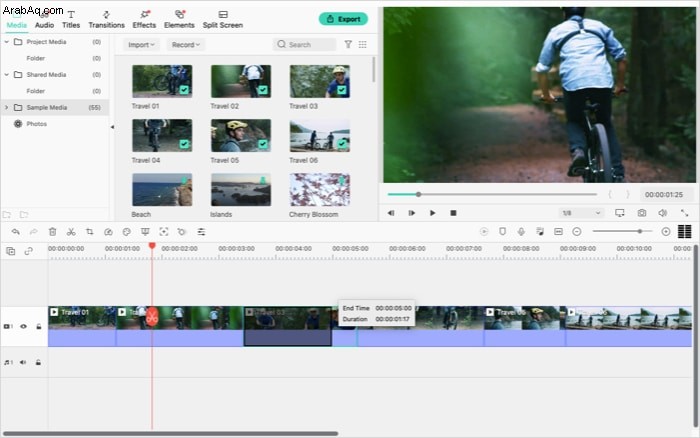Play the preview video
Image resolution: width=700 pixels, height=438 pixels.
432,213
